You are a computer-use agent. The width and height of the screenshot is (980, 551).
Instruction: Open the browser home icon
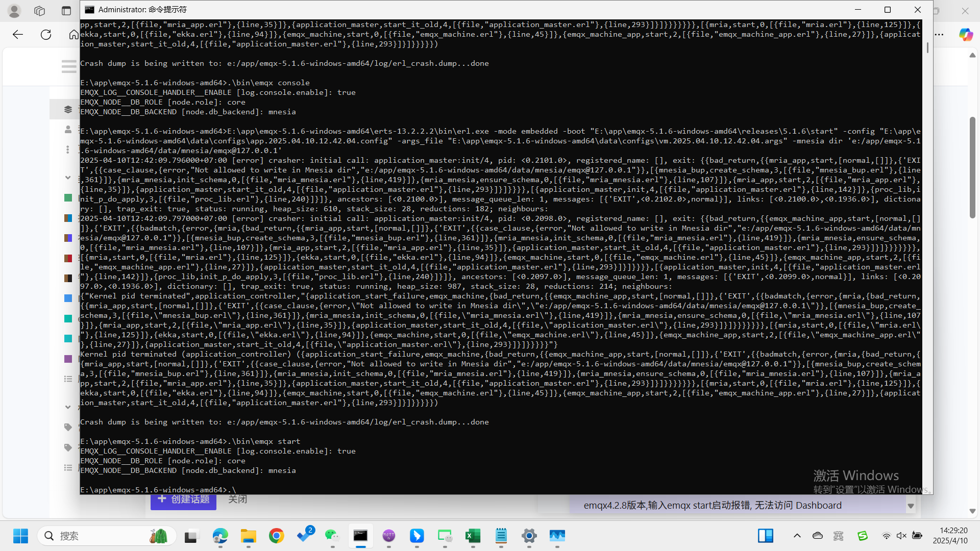tap(73, 35)
